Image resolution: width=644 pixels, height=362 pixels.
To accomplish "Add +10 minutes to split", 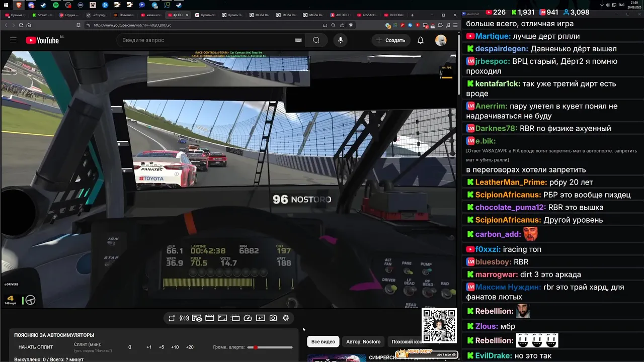I will coord(175,347).
